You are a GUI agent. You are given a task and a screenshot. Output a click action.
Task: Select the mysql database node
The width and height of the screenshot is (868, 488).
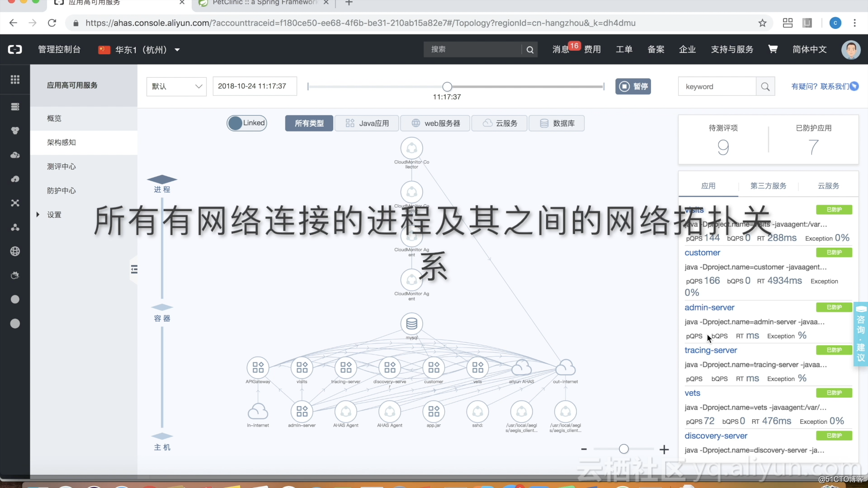pos(411,324)
